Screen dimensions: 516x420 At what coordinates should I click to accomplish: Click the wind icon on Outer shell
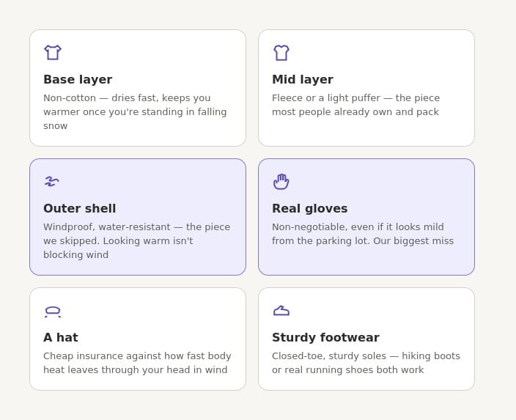click(x=51, y=181)
